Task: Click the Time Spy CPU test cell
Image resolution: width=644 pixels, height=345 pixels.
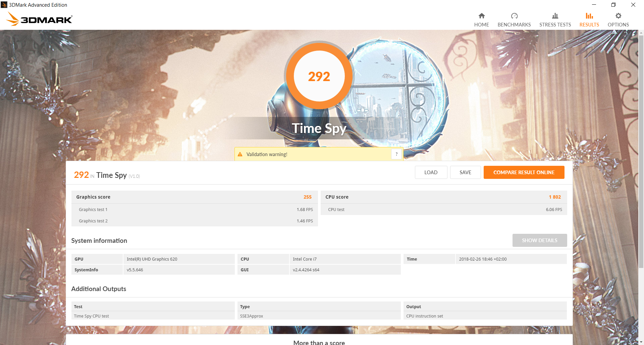Action: [153, 316]
